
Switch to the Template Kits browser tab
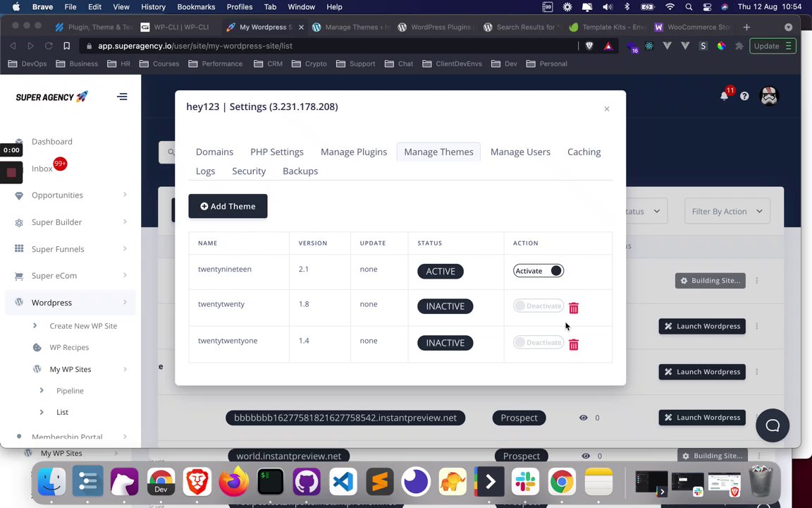click(x=606, y=27)
